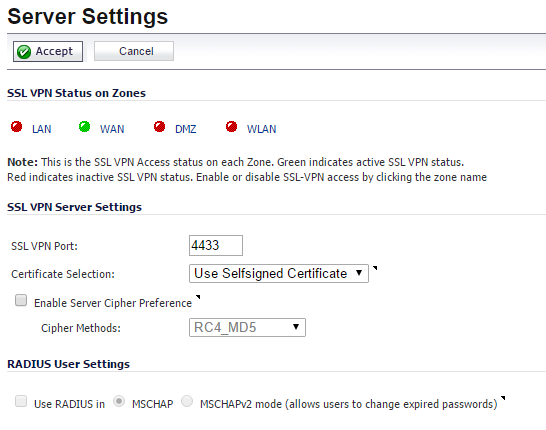Click the red WLAN status indicator
Viewport: 546px width, 430px height.
click(x=231, y=127)
